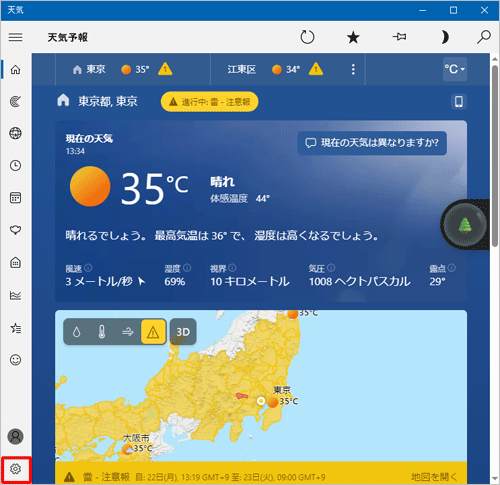Open house-shaped life index sidebar icon
Viewport: 500px width, 485px height.
click(x=16, y=263)
